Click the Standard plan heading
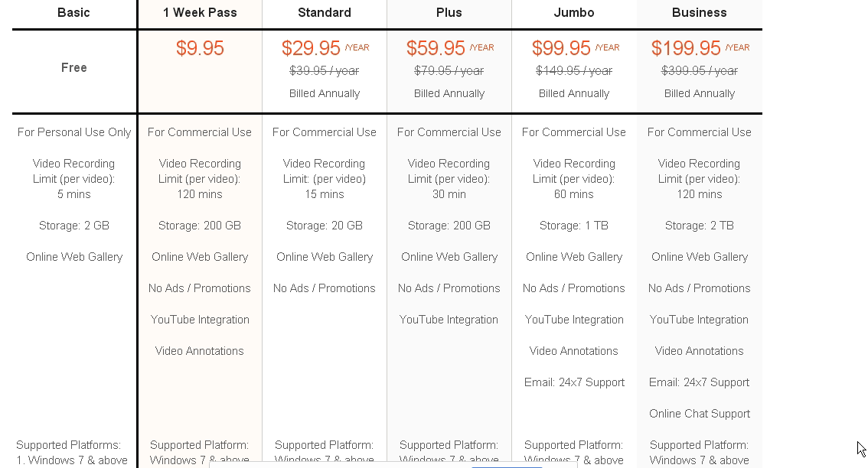This screenshot has width=868, height=468. point(325,13)
